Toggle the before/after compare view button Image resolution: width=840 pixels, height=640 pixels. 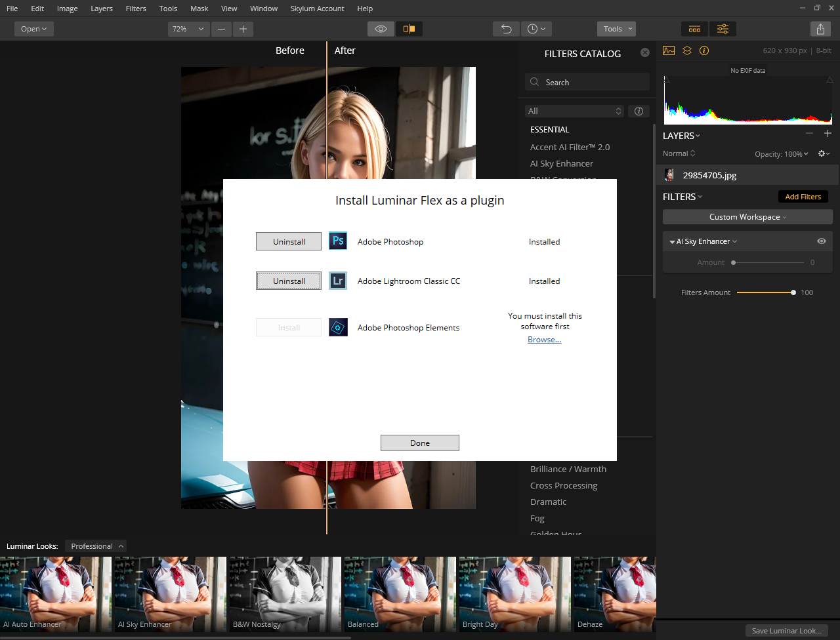(x=409, y=29)
